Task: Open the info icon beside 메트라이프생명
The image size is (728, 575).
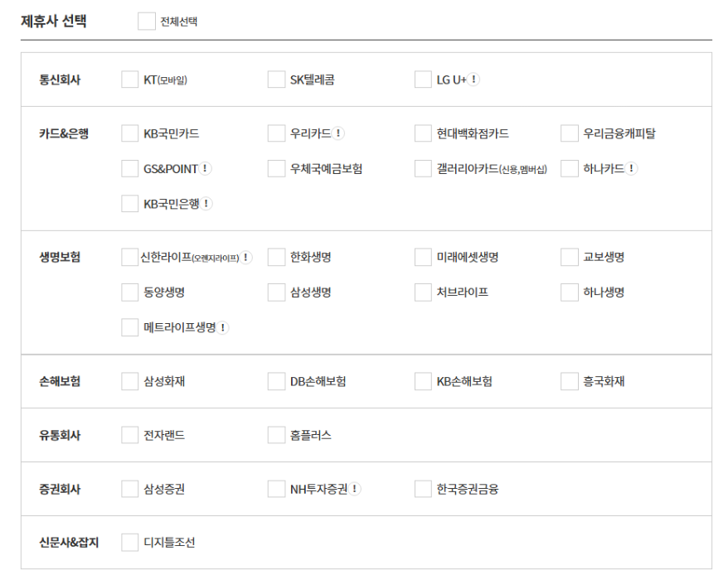Action: pos(223,327)
